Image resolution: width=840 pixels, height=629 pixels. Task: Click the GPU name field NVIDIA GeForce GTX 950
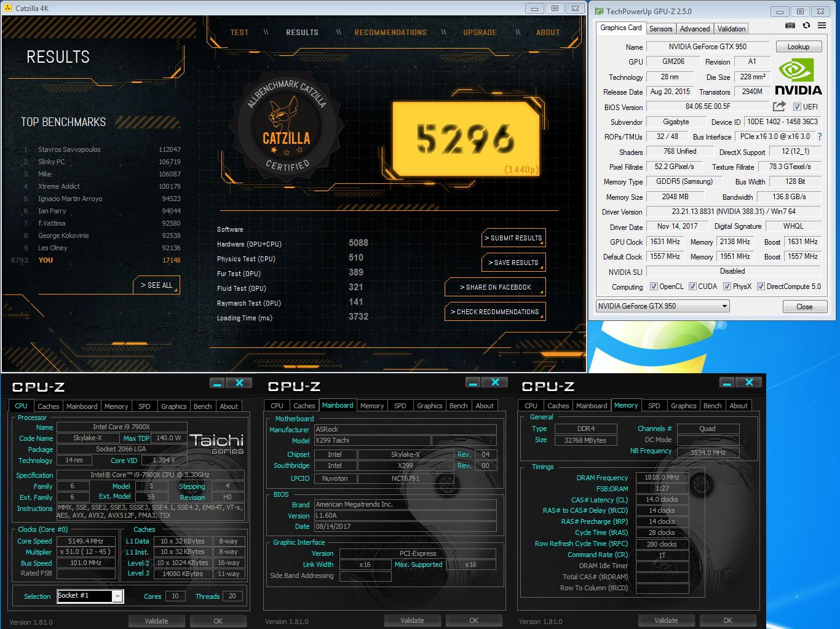(x=707, y=47)
